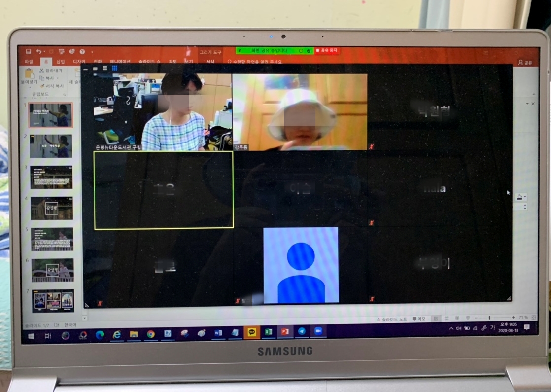Click the red Stop Share (공유 중지) button
This screenshot has height=392, width=551.
point(327,50)
